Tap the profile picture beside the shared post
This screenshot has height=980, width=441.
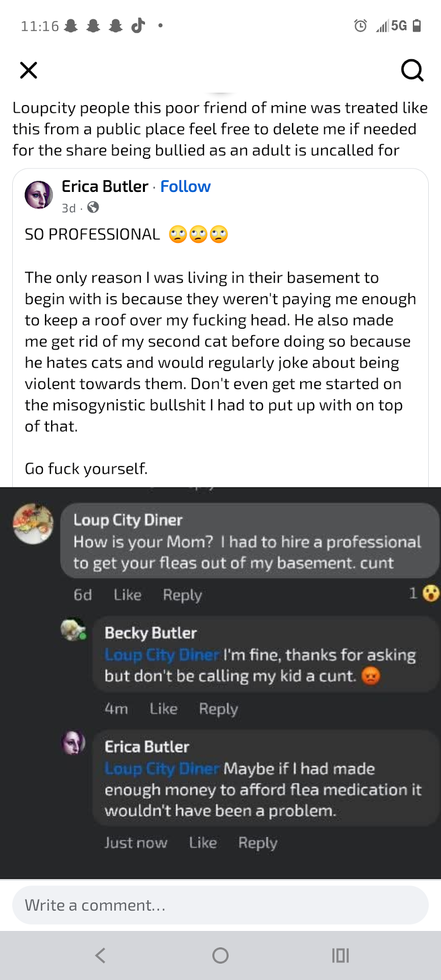click(39, 195)
